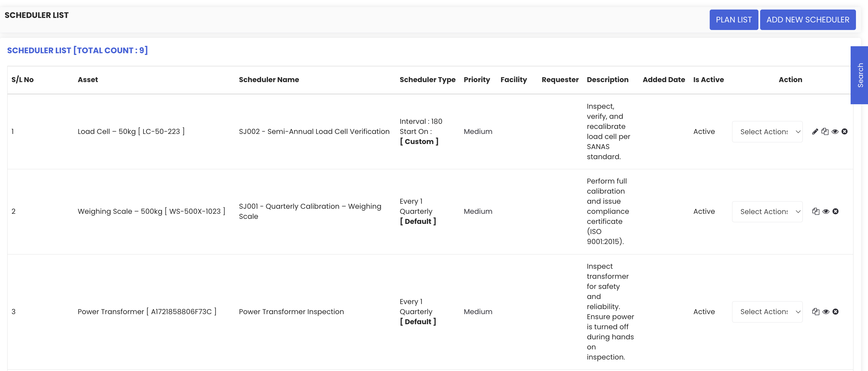The height and width of the screenshot is (371, 868).
Task: Click the eye view icon for Load Cell scheduler
Action: (835, 131)
